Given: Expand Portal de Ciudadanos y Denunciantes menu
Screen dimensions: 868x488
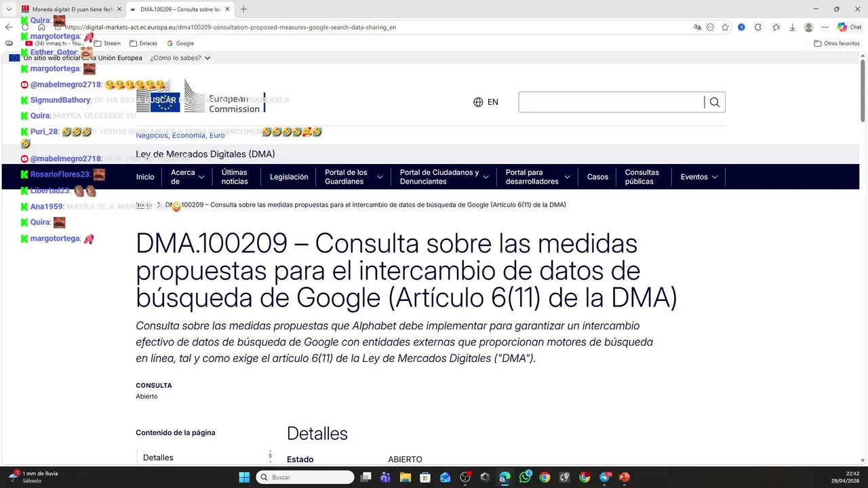Looking at the screenshot, I should click(x=444, y=177).
